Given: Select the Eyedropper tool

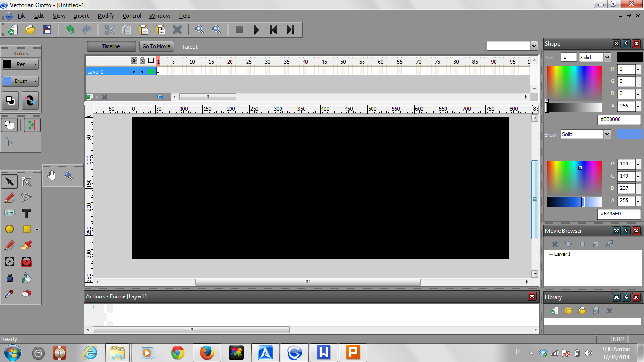Looking at the screenshot, I should click(x=9, y=294).
